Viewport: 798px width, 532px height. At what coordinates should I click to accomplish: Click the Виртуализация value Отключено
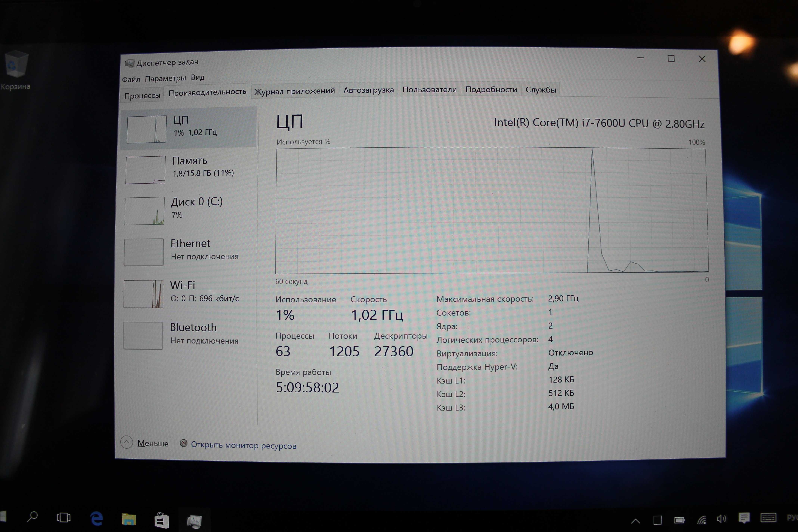click(570, 352)
